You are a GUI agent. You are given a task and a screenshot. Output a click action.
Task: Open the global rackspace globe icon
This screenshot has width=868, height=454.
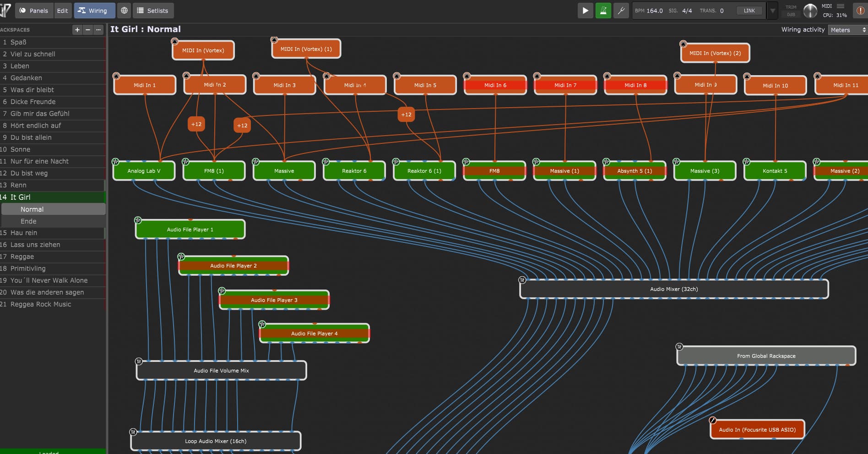(124, 11)
